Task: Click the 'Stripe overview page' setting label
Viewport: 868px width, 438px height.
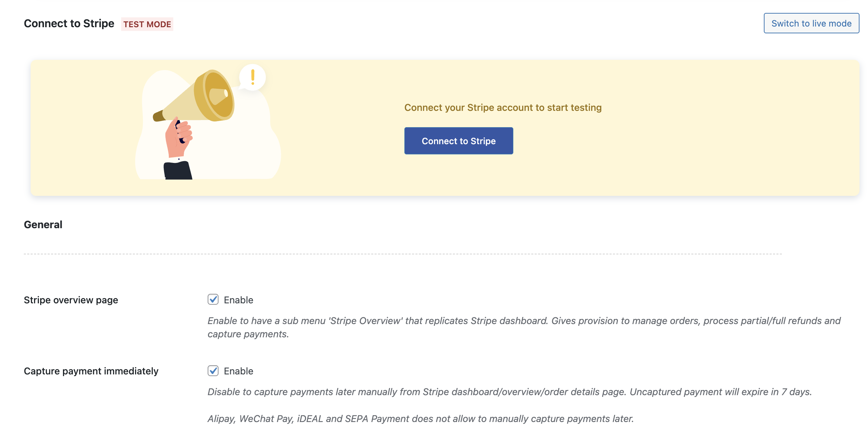Action: [x=71, y=300]
